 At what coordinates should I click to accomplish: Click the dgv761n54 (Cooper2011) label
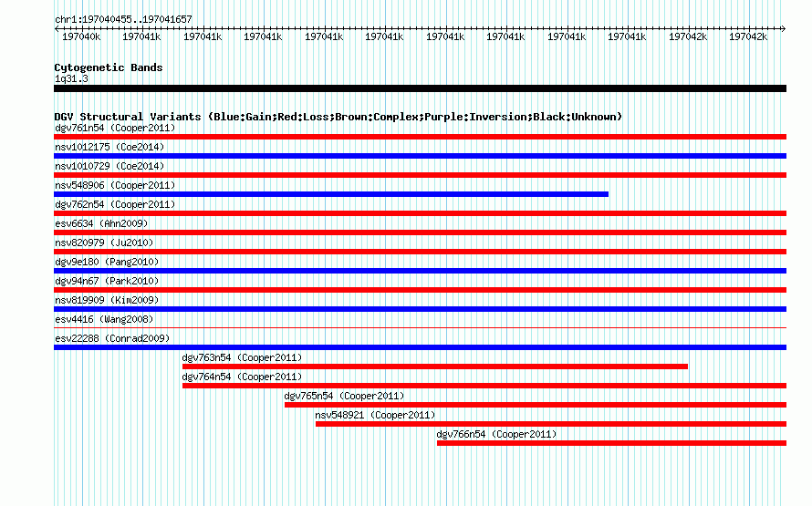pyautogui.click(x=115, y=128)
